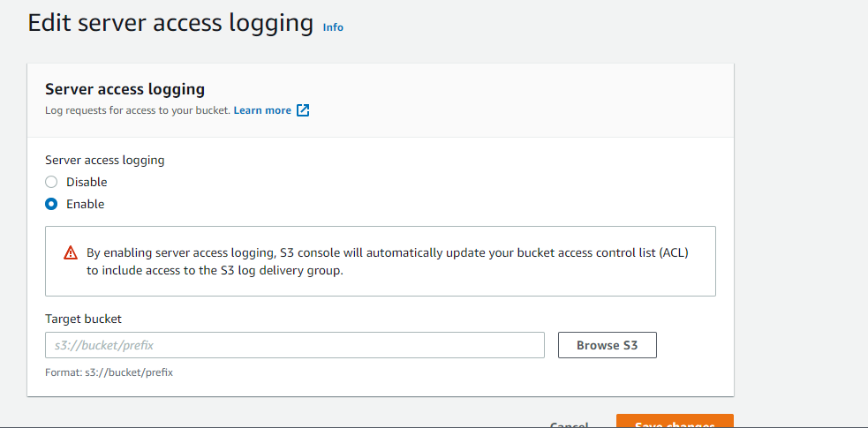Click the "Format: s3://bucket/prefix" hint text
This screenshot has width=868, height=428.
(109, 372)
